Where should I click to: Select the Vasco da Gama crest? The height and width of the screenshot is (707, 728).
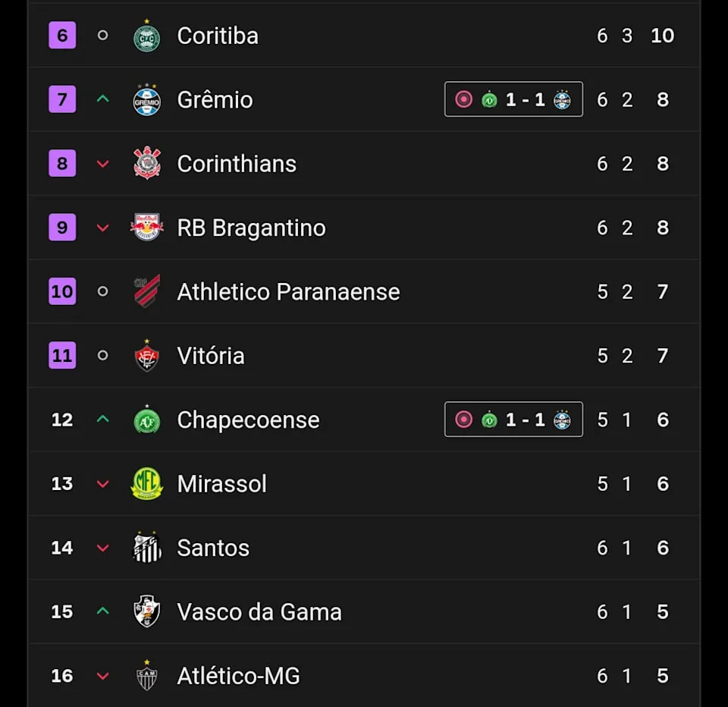pyautogui.click(x=146, y=611)
